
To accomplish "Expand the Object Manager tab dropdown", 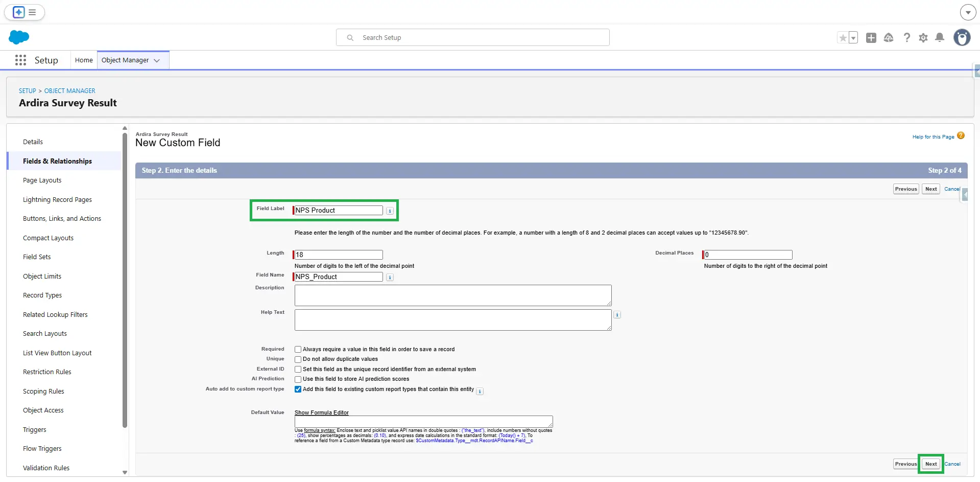I will coord(157,60).
